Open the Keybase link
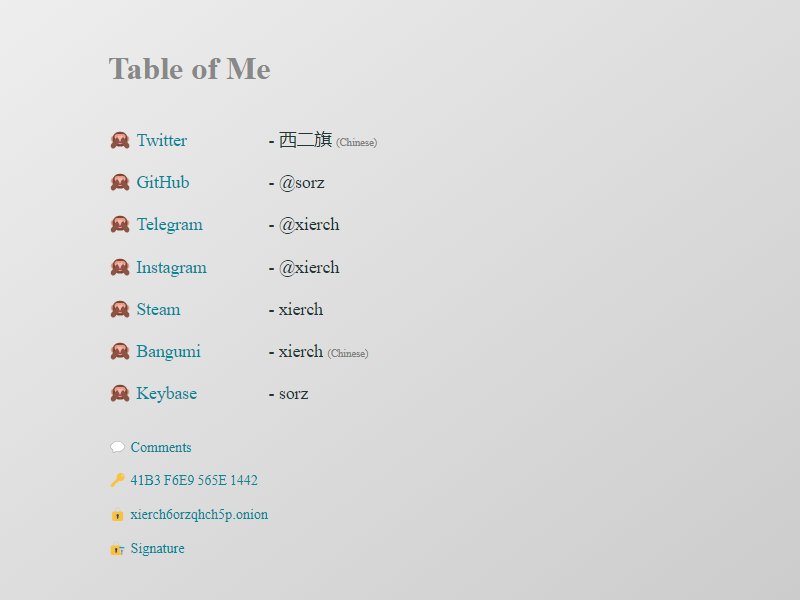The width and height of the screenshot is (800, 600). 166,394
